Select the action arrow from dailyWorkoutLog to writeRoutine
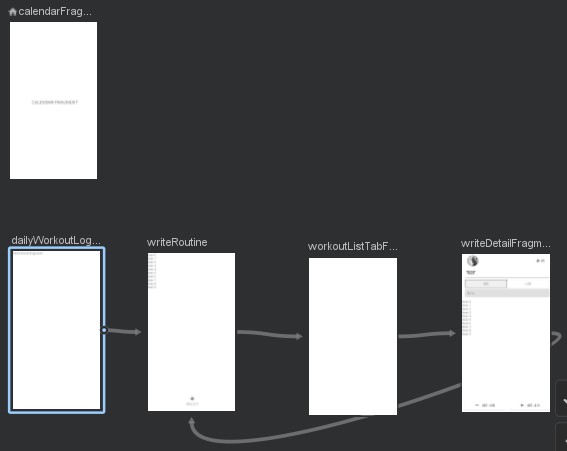The width and height of the screenshot is (567, 451). (124, 331)
